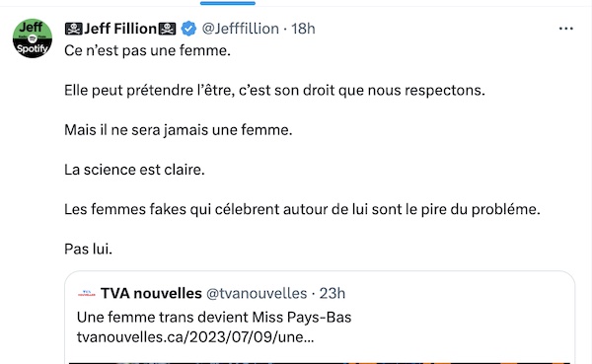Click the blue verified badge
Viewport: 592px width, 364px height.
point(188,29)
